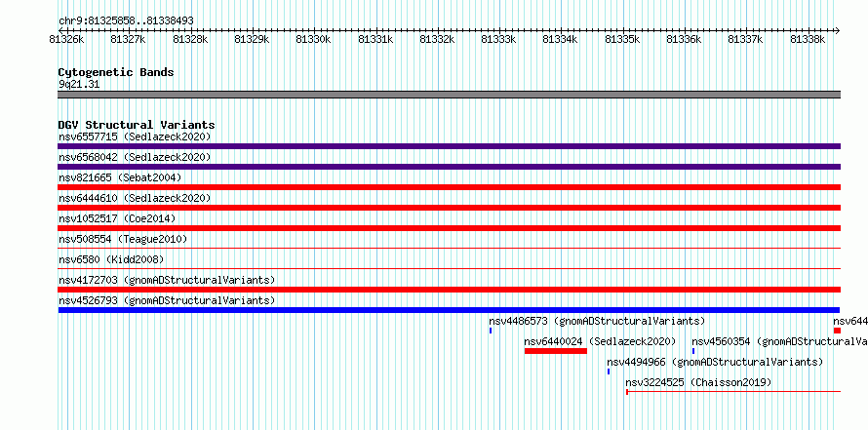Viewport: 868px width, 430px height.
Task: Select the red nsv4172703 variant bar
Action: 449,290
